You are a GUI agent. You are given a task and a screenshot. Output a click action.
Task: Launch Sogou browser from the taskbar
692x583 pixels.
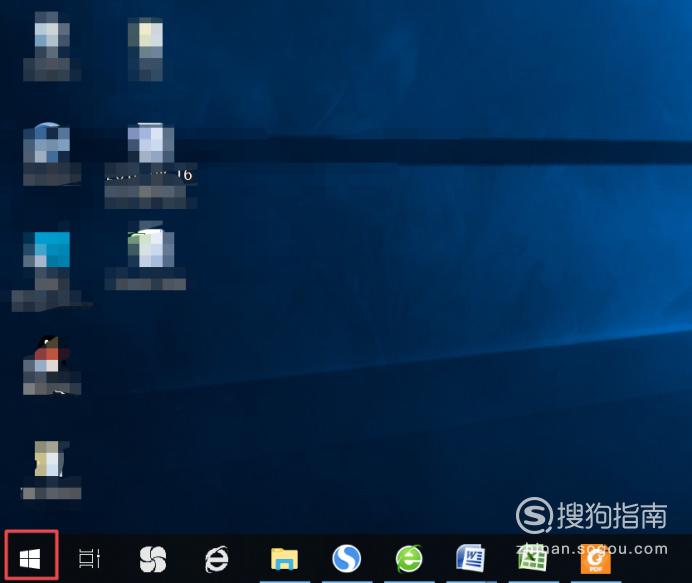346,558
